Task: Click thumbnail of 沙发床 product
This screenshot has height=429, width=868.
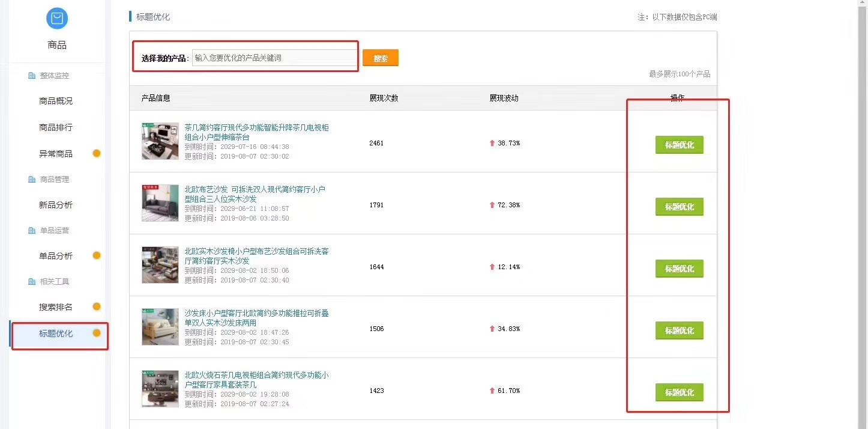Action: tap(160, 327)
